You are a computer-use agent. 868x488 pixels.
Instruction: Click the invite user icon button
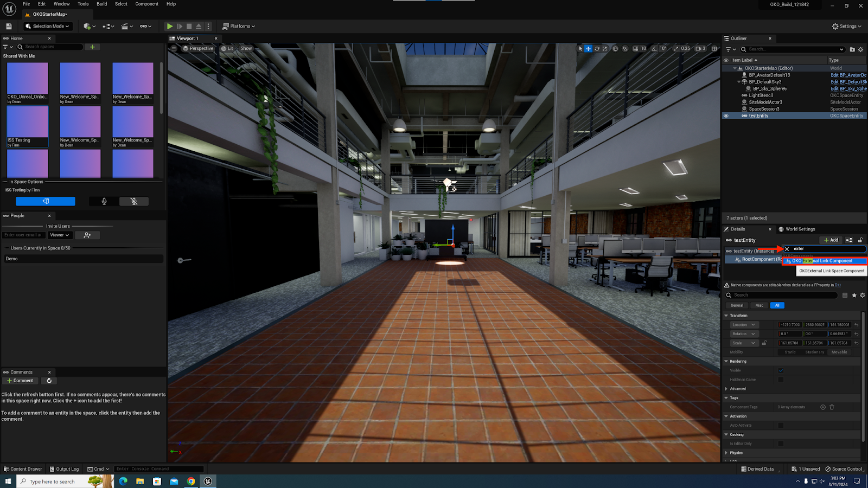point(87,235)
